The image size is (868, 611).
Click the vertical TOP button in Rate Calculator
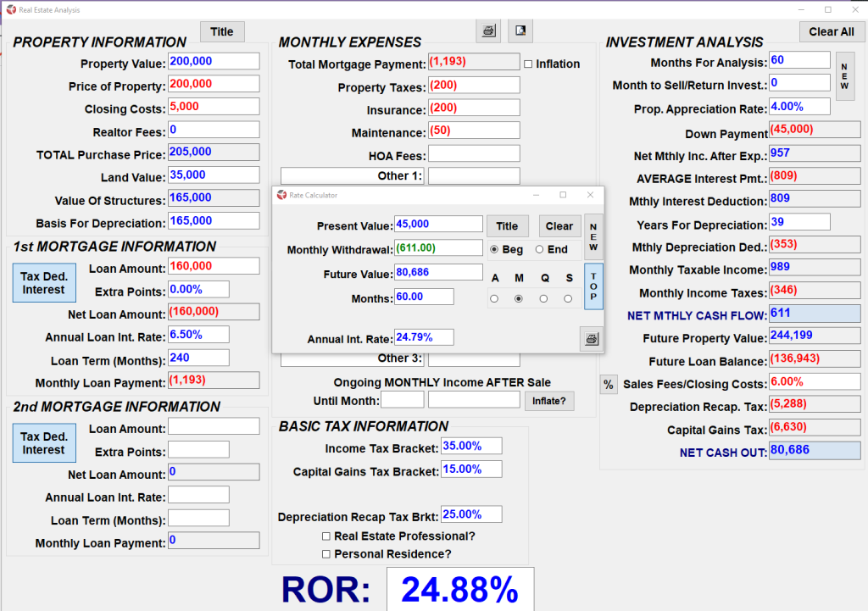coord(593,286)
